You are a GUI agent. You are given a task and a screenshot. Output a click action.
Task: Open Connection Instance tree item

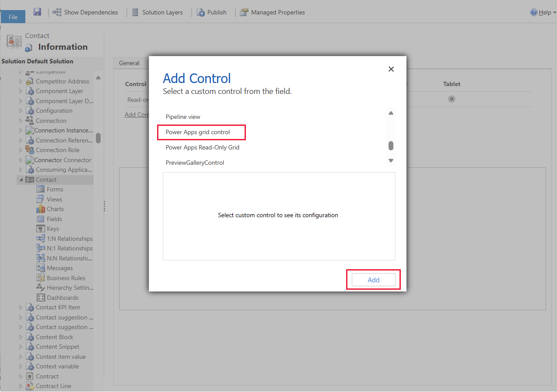tap(63, 130)
